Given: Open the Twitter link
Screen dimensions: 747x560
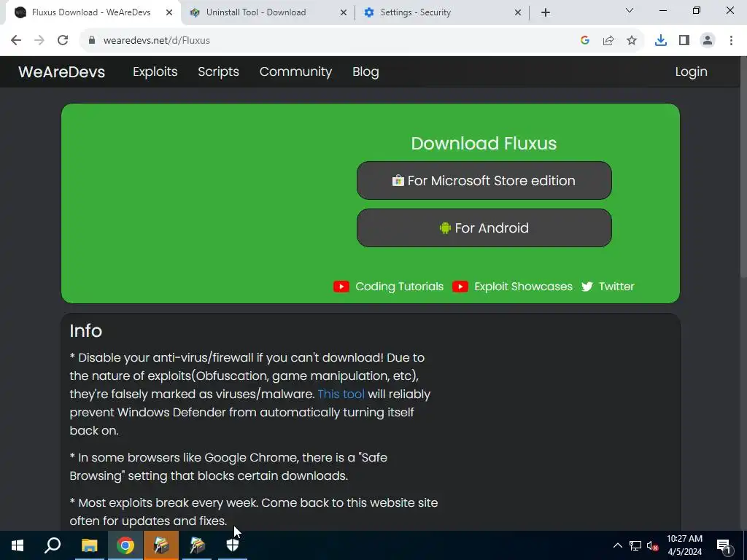Looking at the screenshot, I should tap(608, 286).
